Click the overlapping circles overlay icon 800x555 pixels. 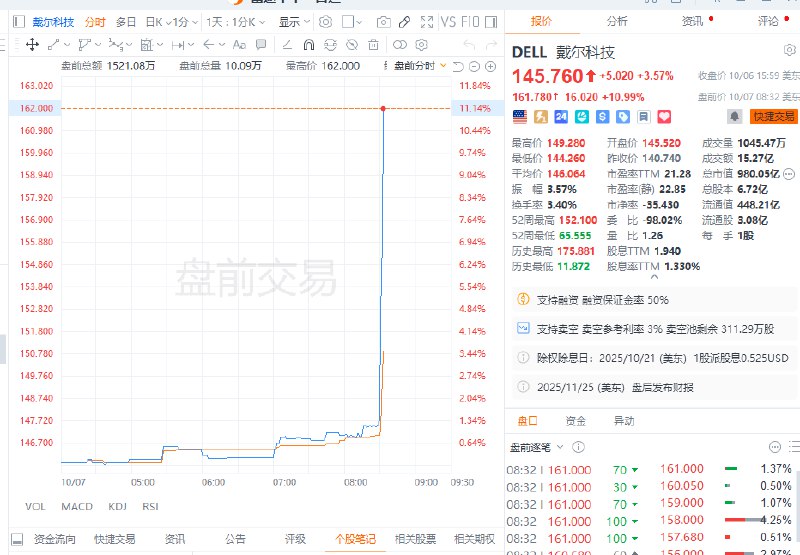(x=400, y=45)
